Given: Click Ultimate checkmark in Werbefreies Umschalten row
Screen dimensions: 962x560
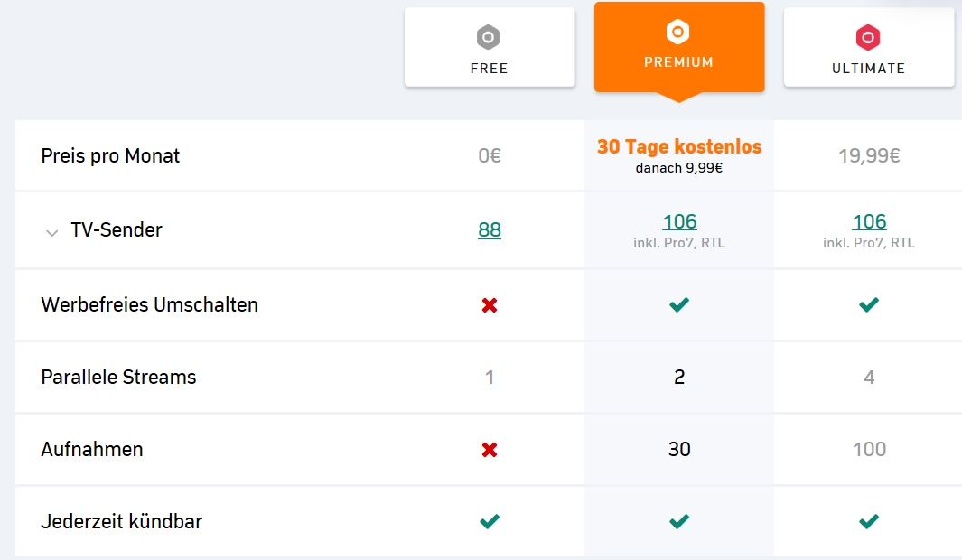Looking at the screenshot, I should point(869,304).
